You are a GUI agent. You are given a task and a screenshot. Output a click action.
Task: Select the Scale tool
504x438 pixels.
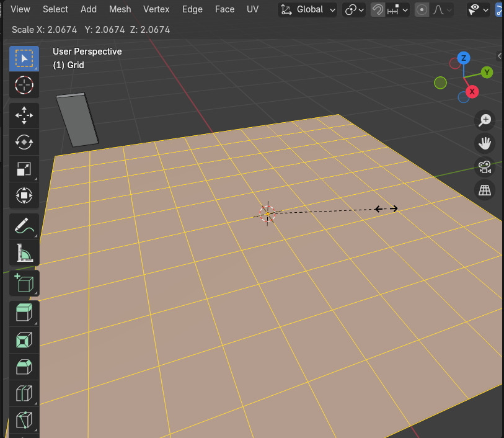pos(24,169)
